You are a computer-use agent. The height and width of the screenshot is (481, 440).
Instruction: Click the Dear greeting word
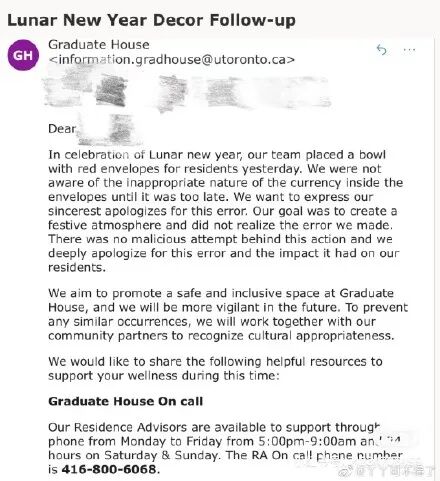click(62, 129)
